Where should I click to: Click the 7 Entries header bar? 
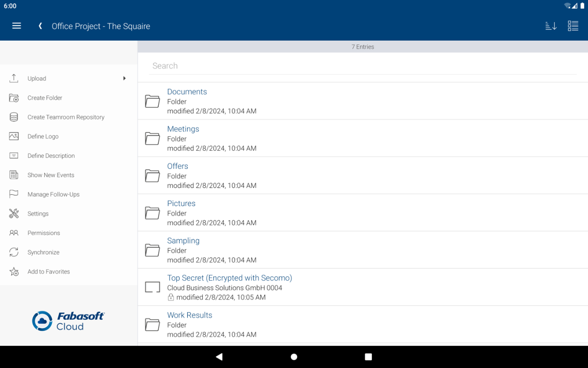point(363,47)
